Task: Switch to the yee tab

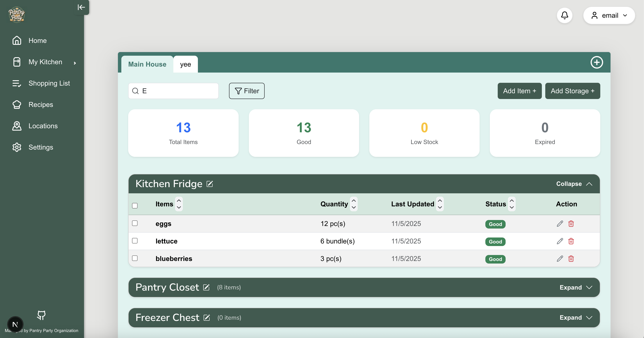Action: tap(186, 64)
